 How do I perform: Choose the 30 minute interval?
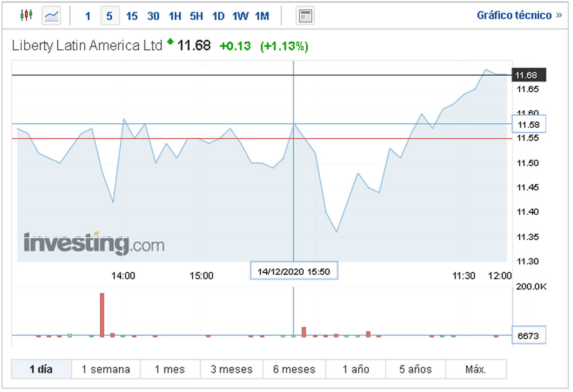(x=154, y=16)
